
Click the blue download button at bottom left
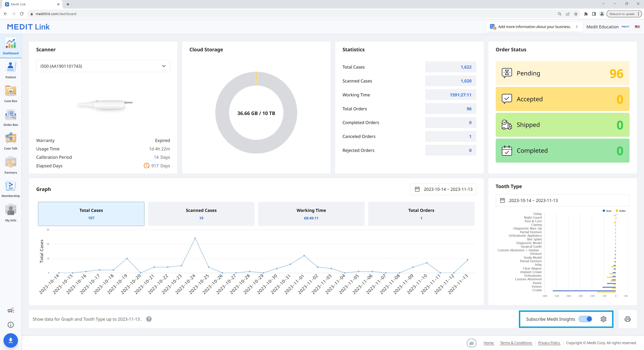point(11,340)
